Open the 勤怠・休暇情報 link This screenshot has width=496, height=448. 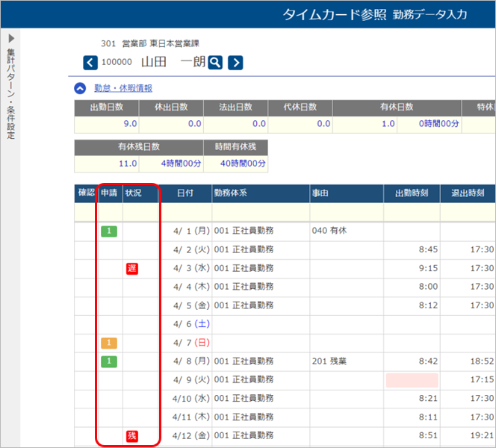coord(123,88)
